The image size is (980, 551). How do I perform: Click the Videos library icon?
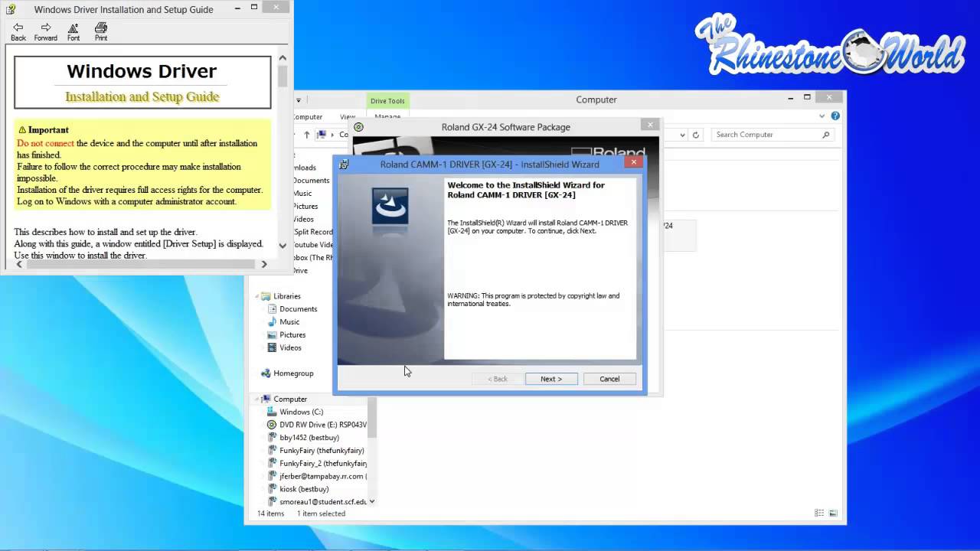[272, 348]
